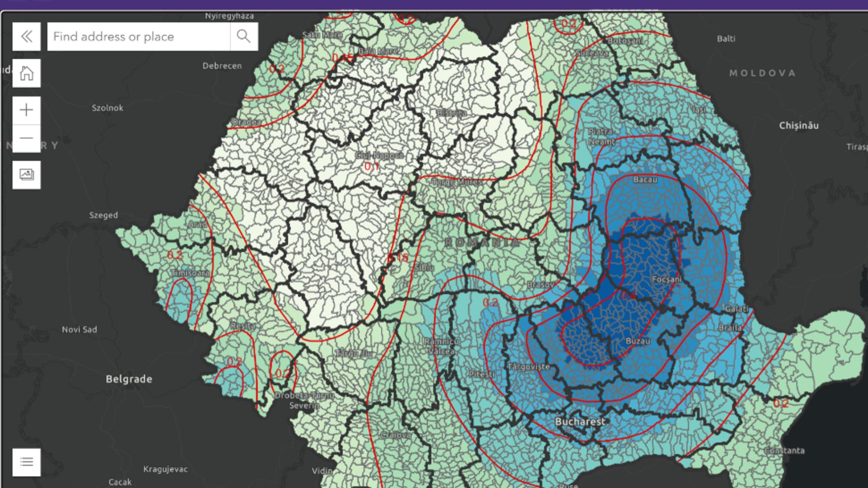Click the Belgrade city label
868x488 pixels.
coord(129,379)
